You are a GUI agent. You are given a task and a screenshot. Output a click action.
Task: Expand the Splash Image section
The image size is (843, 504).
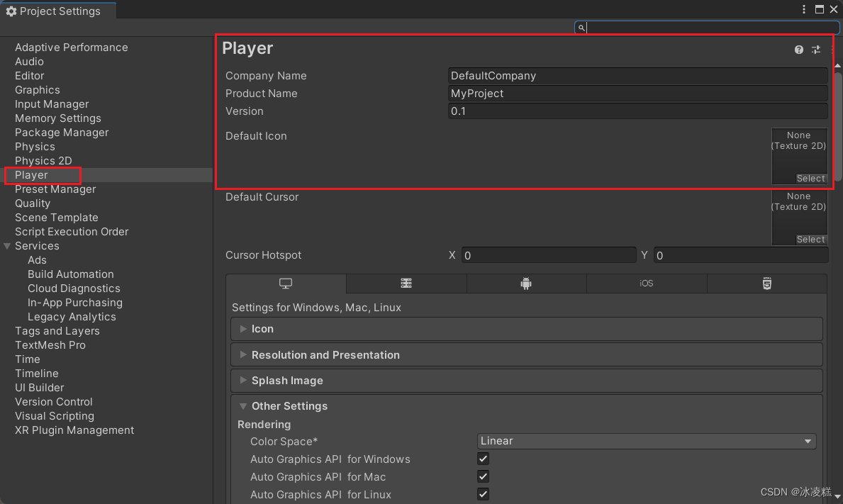[x=527, y=381]
